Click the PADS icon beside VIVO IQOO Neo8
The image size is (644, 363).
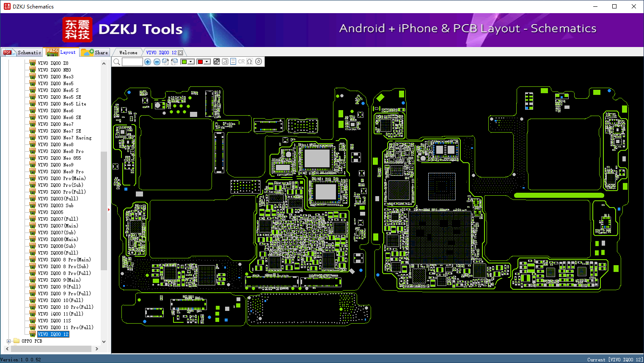point(33,144)
